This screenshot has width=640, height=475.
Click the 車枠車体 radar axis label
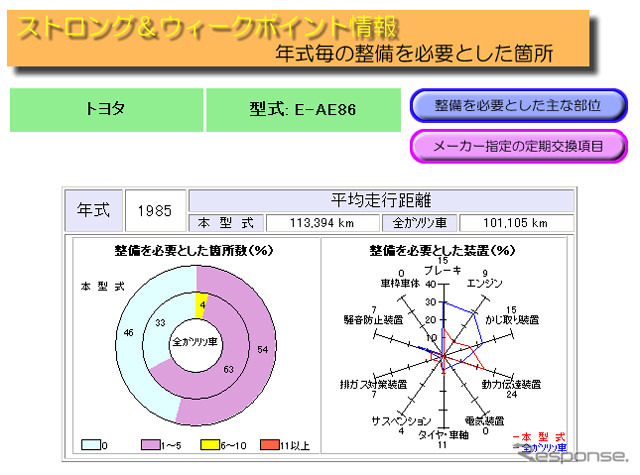pyautogui.click(x=400, y=283)
